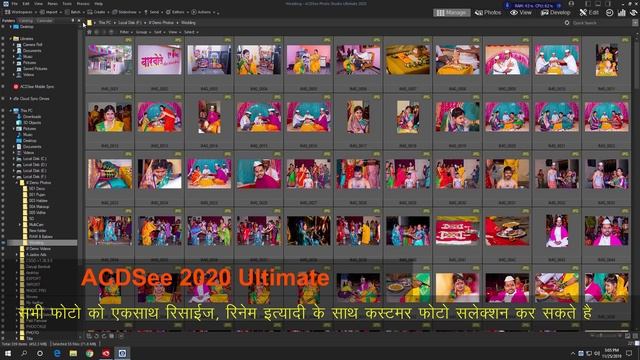
Task: Switch to Photos mode
Action: pyautogui.click(x=488, y=13)
